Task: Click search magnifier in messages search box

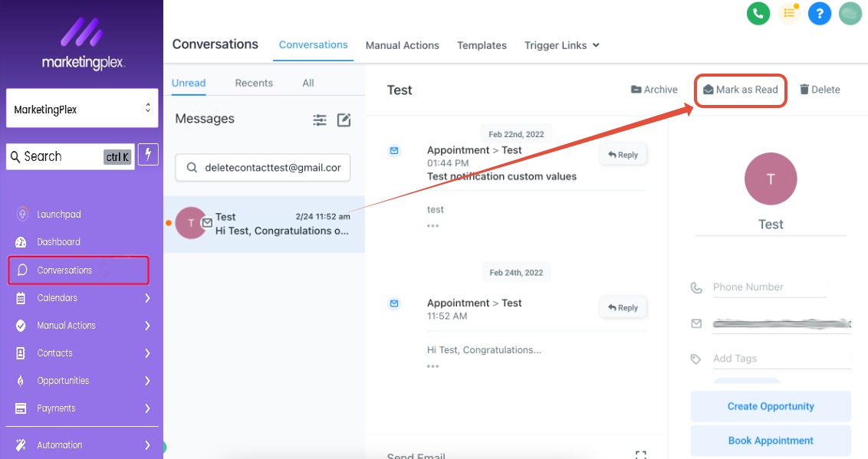Action: click(192, 168)
